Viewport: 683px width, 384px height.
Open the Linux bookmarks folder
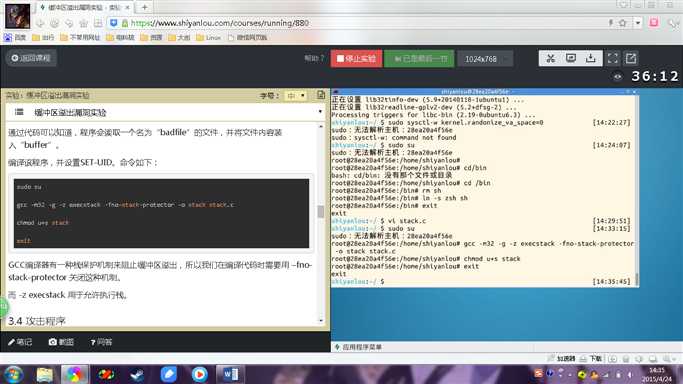[x=209, y=37]
